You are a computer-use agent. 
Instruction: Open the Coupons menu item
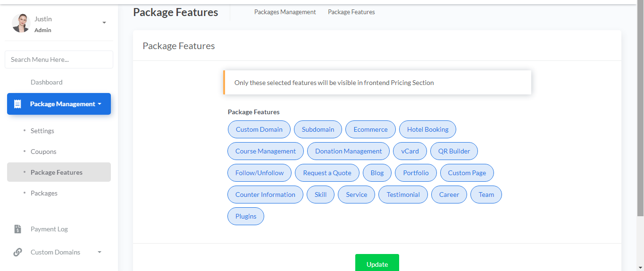click(43, 152)
